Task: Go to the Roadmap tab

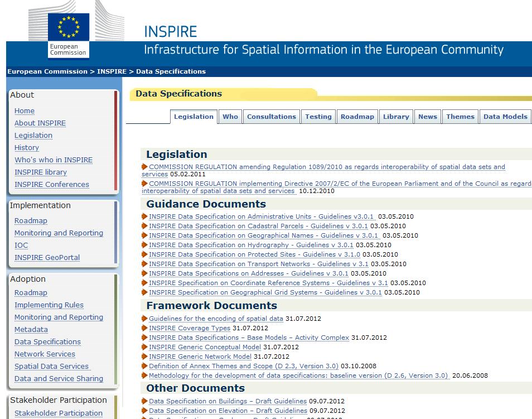Action: point(357,117)
